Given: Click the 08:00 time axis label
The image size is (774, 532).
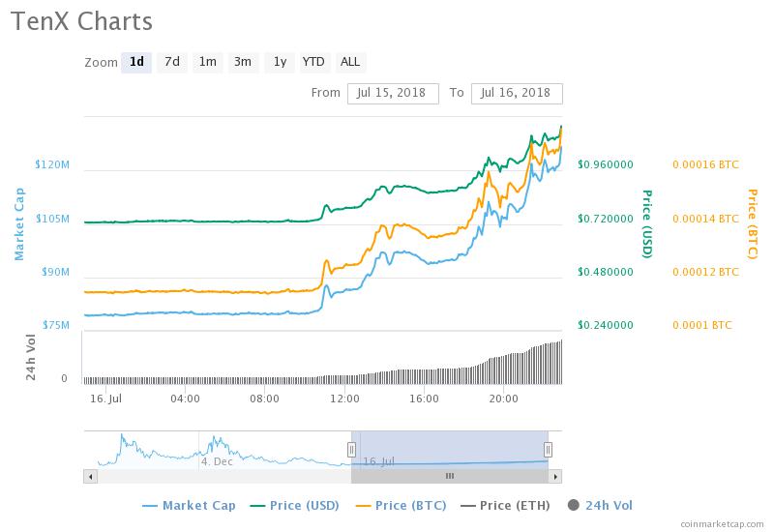Looking at the screenshot, I should point(264,399).
